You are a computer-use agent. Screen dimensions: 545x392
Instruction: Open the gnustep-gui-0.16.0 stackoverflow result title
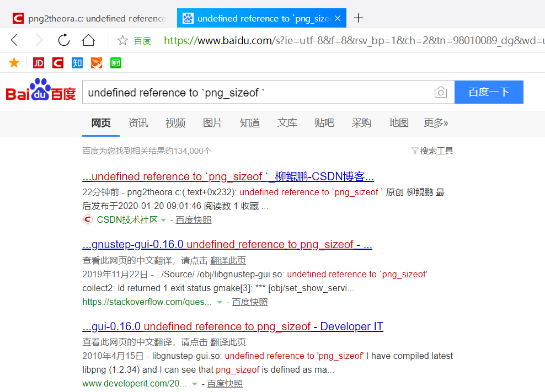227,244
